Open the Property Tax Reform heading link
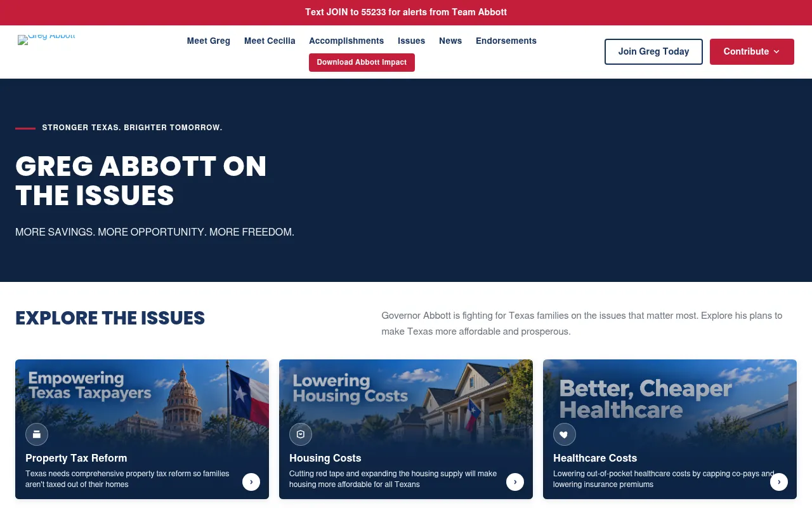Viewport: 812px width, 508px height. (76, 458)
